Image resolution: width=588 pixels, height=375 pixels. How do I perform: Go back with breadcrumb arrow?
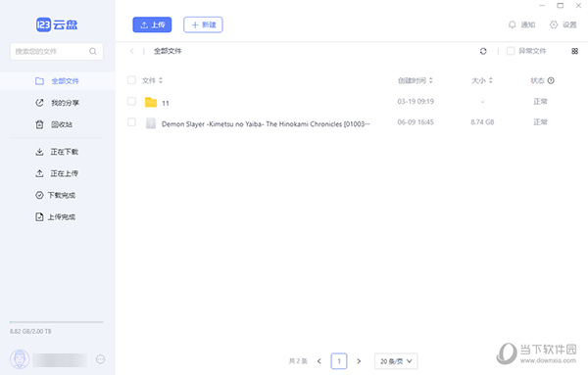(131, 51)
